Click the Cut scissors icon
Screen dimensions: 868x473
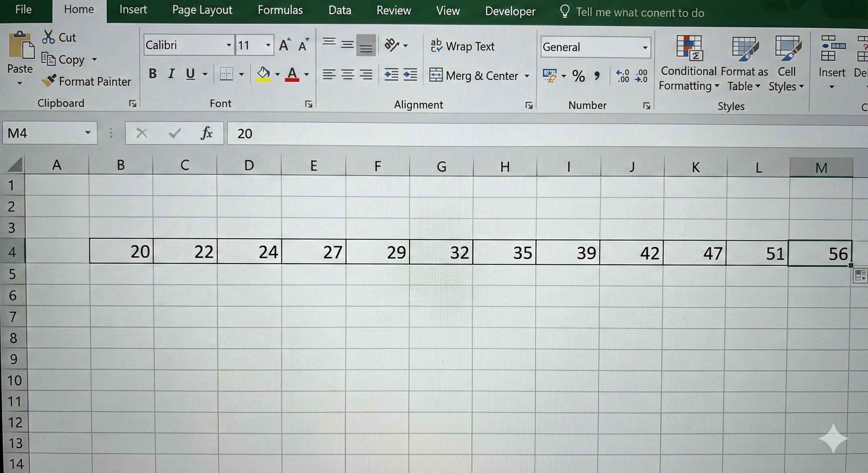[x=48, y=37]
